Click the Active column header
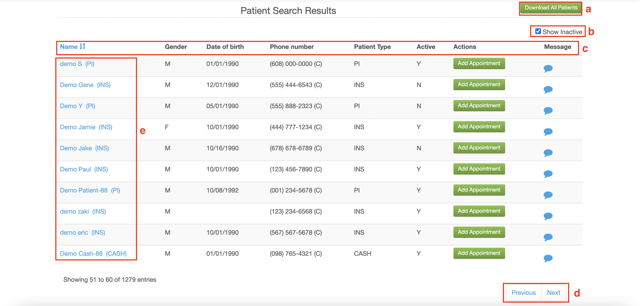This screenshot has width=644, height=306. coord(426,47)
